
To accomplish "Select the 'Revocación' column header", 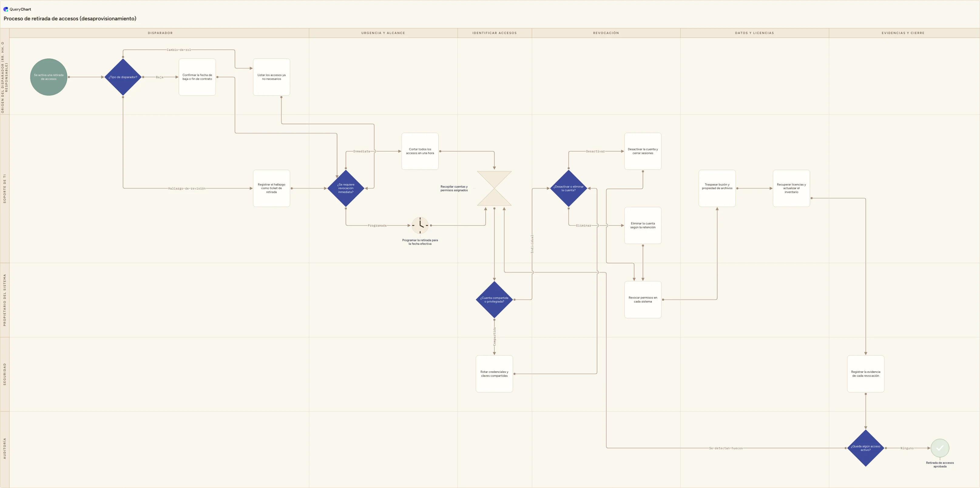I will point(606,33).
